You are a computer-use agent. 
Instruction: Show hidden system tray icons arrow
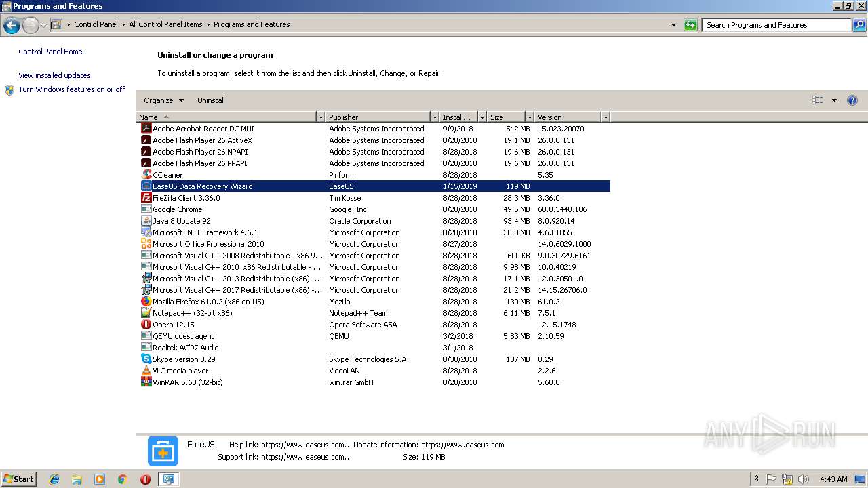click(x=756, y=479)
